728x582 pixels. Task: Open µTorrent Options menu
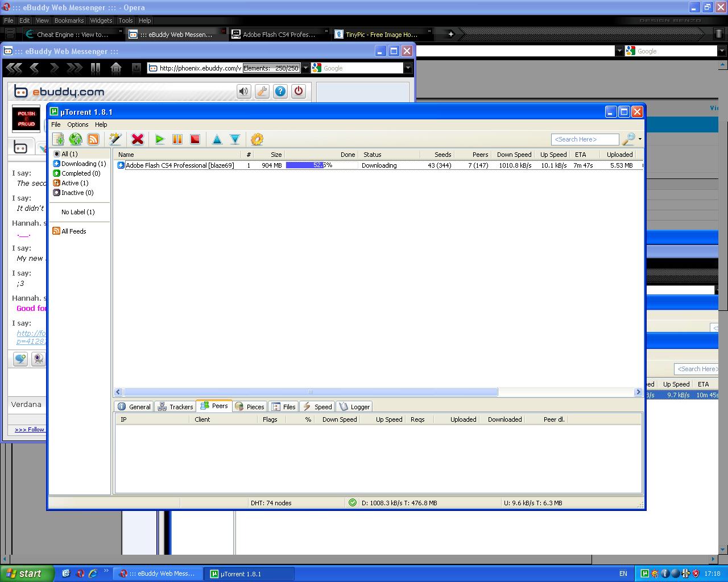77,124
